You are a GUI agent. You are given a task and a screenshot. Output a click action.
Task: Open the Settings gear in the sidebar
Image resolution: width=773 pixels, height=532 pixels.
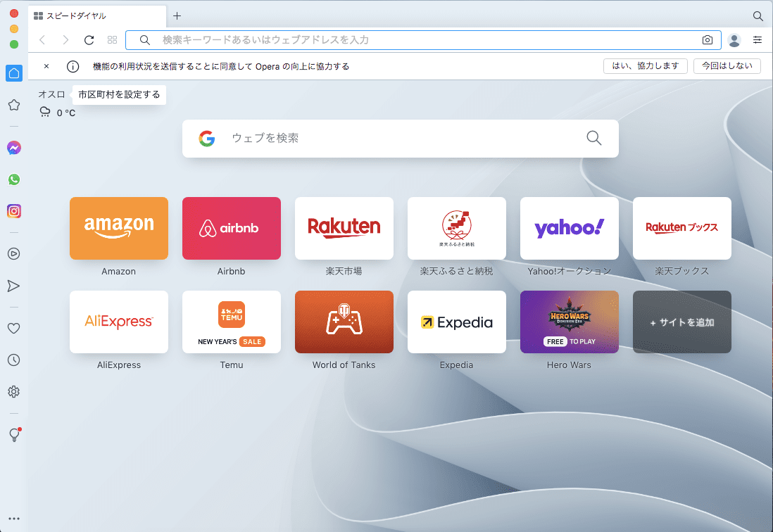(x=14, y=391)
